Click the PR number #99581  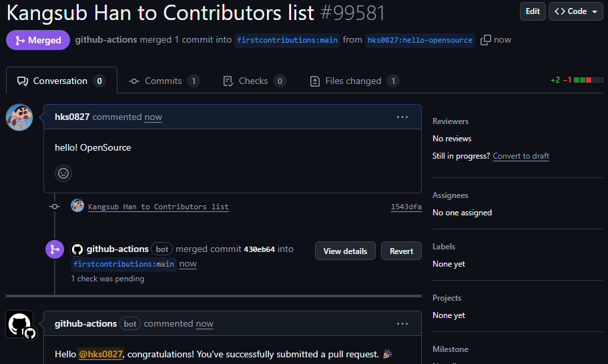coord(352,13)
